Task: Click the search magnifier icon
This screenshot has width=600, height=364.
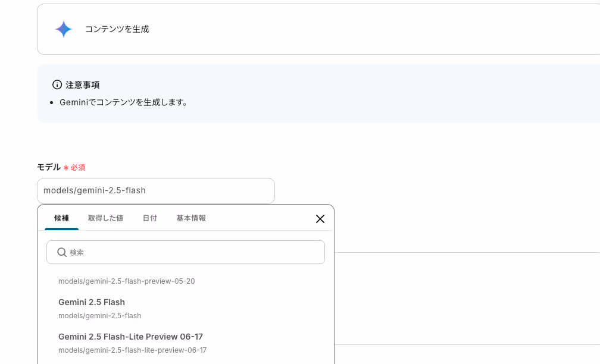Action: [x=62, y=252]
